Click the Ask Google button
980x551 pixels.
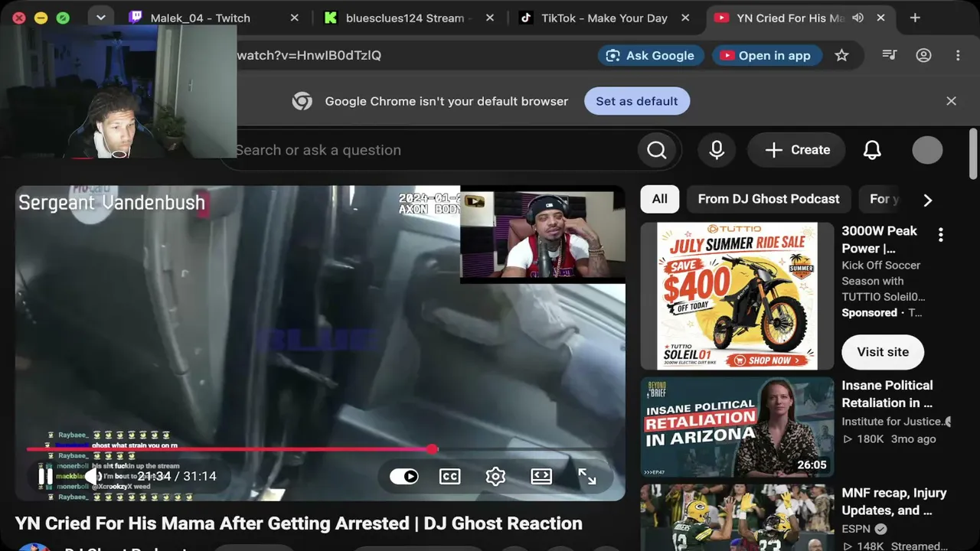coord(651,55)
